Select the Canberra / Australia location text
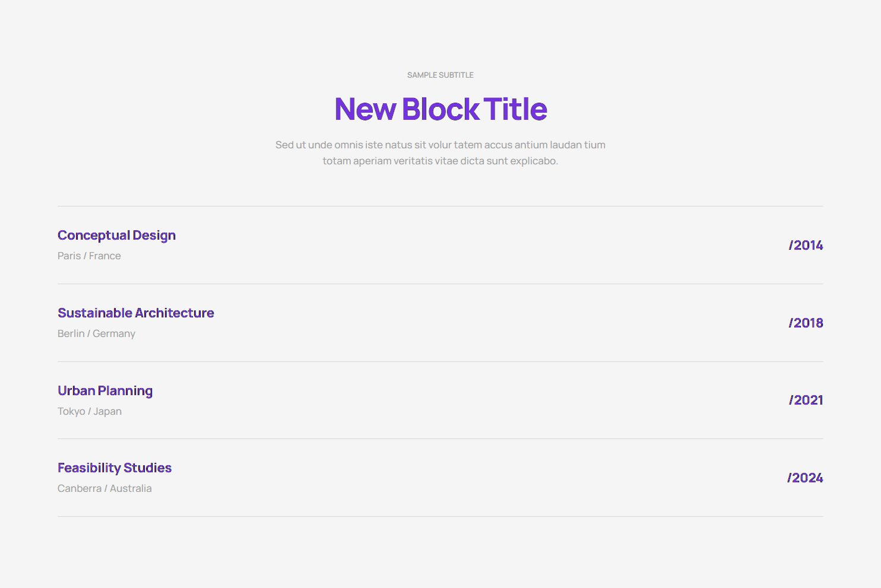Screen dimensions: 881x588 pyautogui.click(x=104, y=488)
